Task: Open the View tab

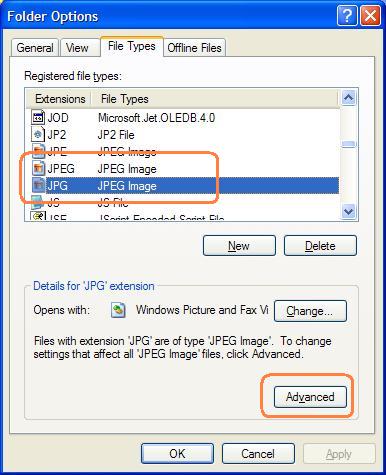Action: tap(77, 48)
